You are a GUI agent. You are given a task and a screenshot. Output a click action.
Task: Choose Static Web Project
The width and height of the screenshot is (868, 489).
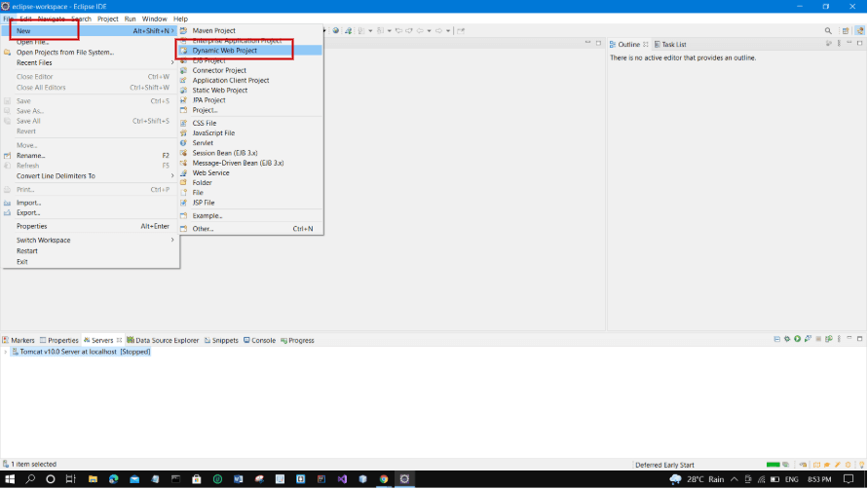pyautogui.click(x=249, y=91)
